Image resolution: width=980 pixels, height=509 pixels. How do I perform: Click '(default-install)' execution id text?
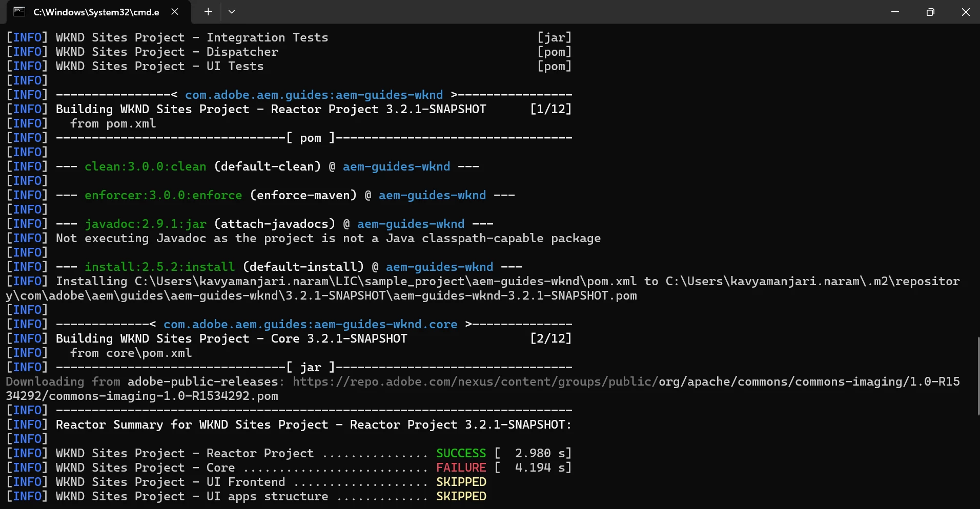pos(303,267)
